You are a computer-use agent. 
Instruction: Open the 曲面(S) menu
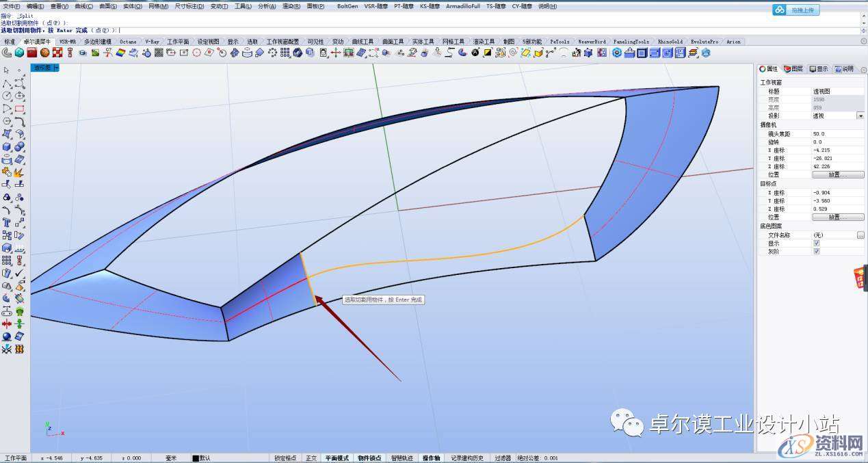coord(109,6)
